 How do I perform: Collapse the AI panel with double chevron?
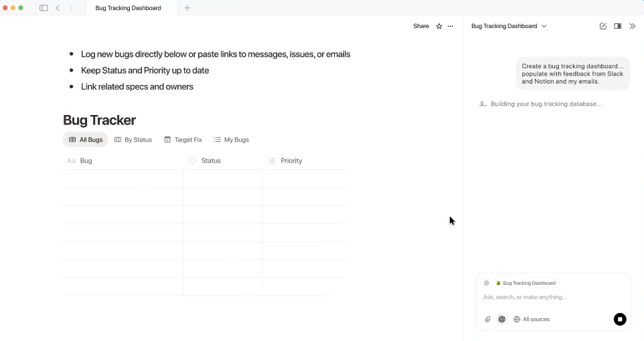(x=632, y=26)
